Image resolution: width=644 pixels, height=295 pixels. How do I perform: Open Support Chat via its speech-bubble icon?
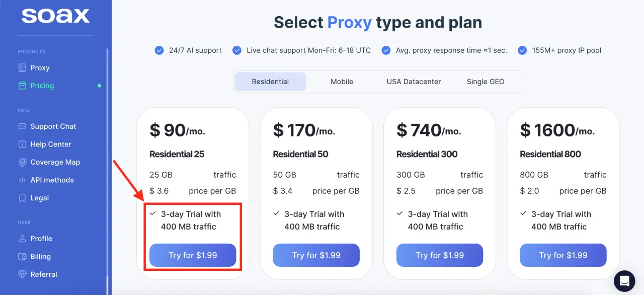[x=22, y=126]
